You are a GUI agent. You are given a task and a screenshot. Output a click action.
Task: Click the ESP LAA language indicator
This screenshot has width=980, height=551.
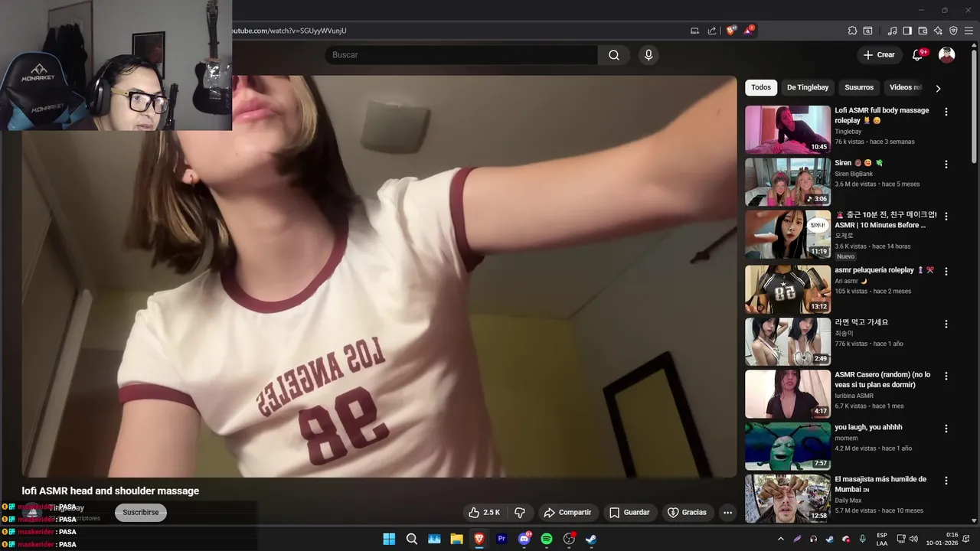tap(882, 539)
